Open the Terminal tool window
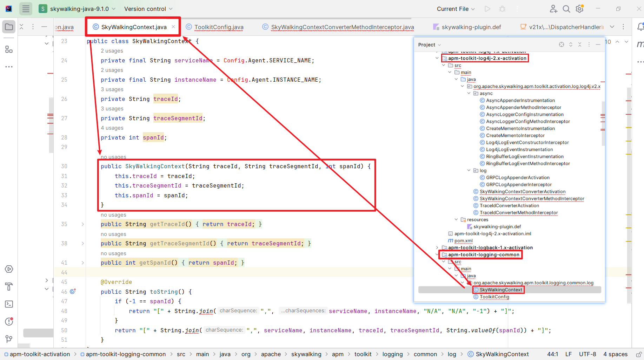The height and width of the screenshot is (360, 644). pyautogui.click(x=9, y=304)
